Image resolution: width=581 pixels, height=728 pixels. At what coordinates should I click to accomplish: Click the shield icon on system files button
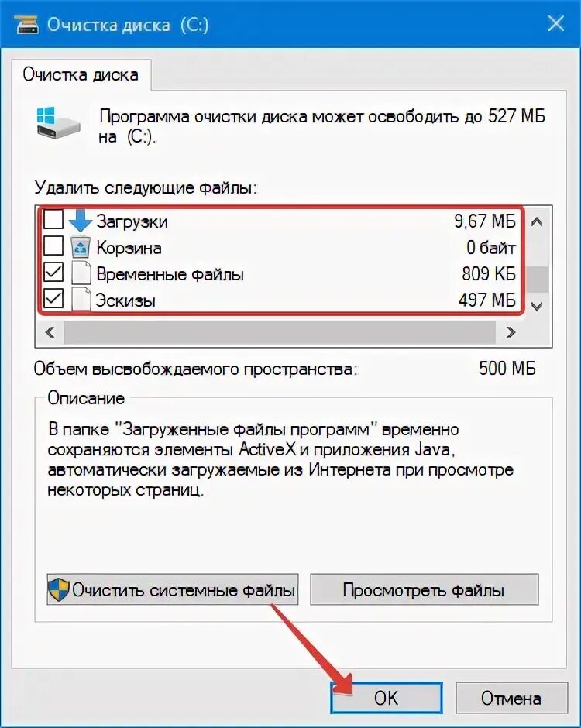pyautogui.click(x=59, y=589)
